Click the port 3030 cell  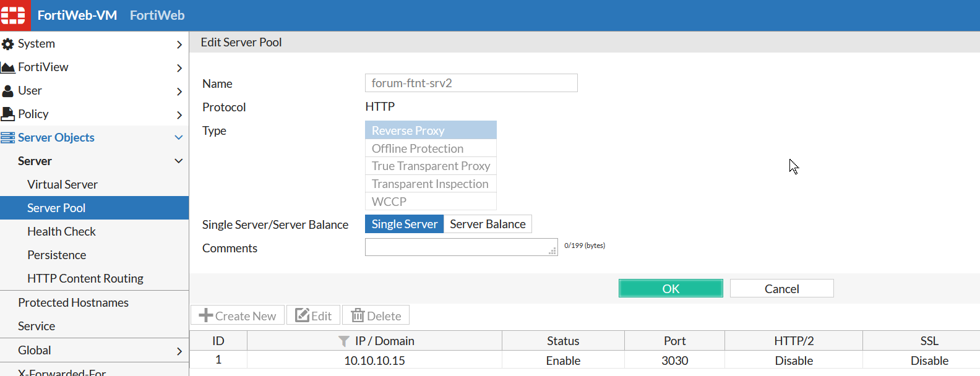[x=674, y=361]
